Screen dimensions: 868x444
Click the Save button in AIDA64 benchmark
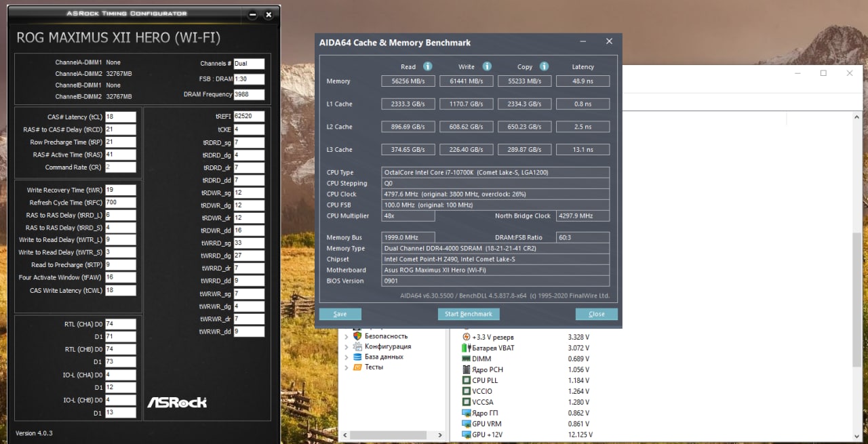340,314
